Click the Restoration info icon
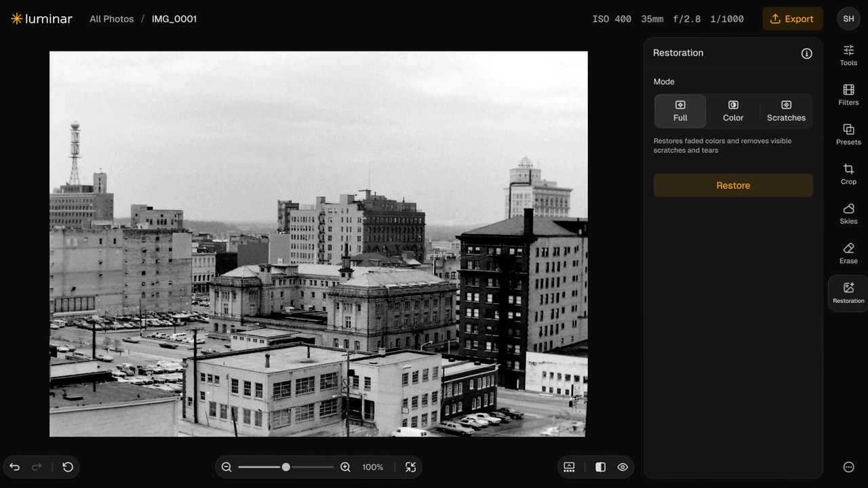 (x=806, y=54)
